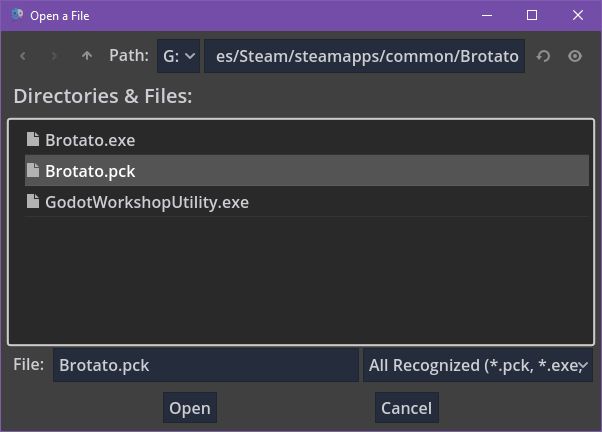Expand the All Recognized file filter
The width and height of the screenshot is (602, 432).
tap(477, 366)
